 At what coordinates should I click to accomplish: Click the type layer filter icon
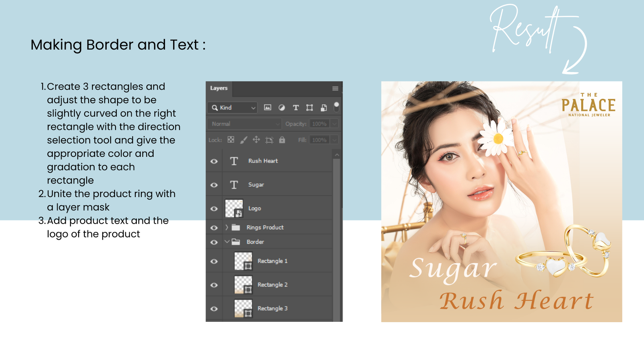296,107
